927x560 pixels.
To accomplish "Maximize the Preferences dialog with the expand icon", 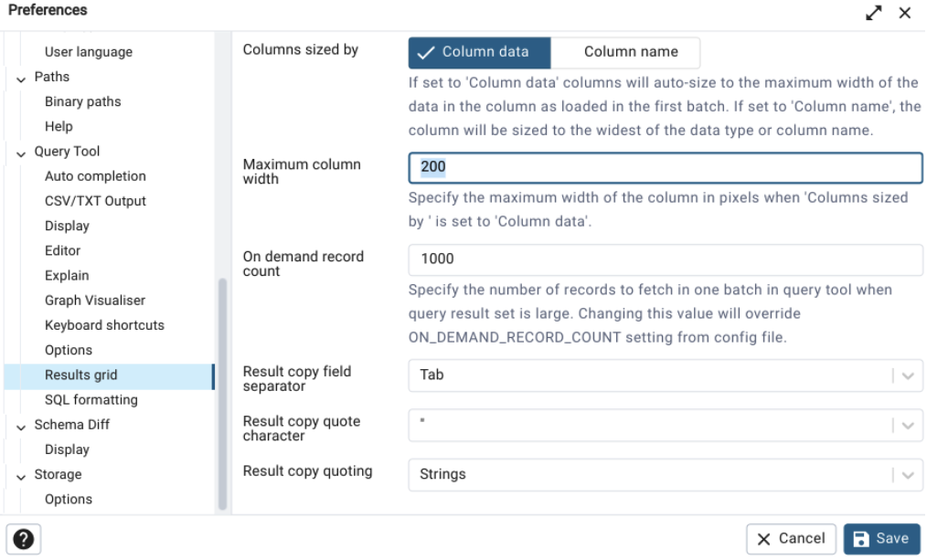I will pos(873,13).
